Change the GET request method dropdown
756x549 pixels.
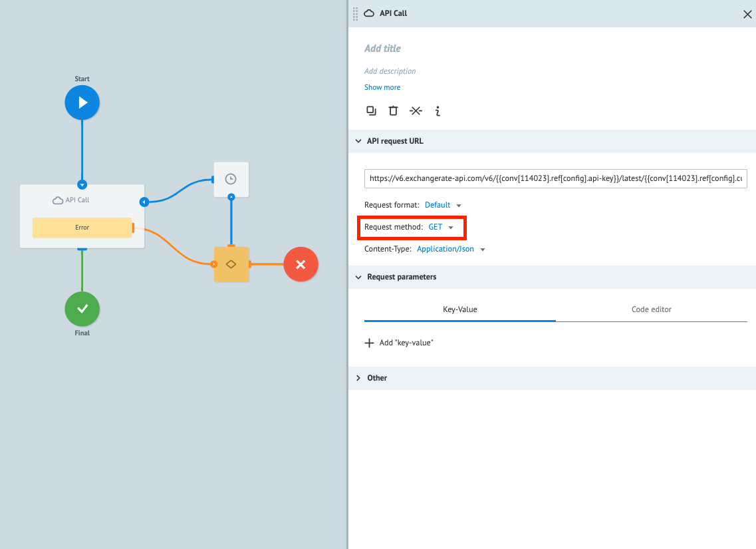[x=440, y=226]
